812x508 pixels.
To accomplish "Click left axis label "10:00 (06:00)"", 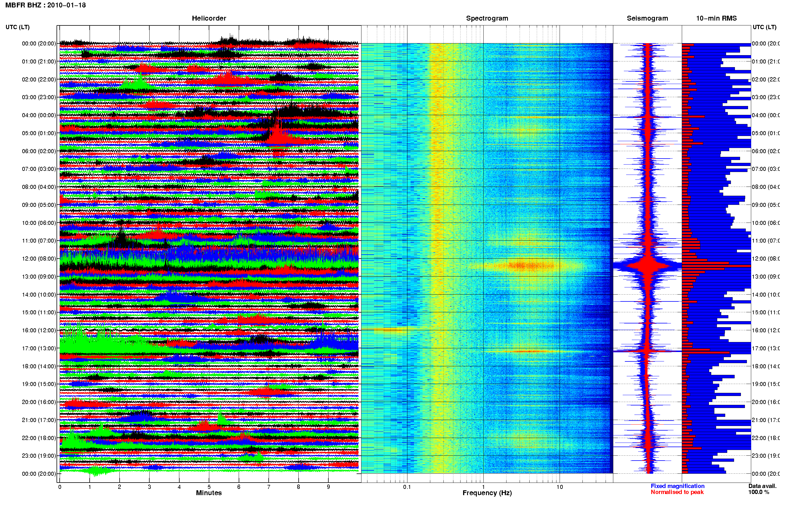I will pyautogui.click(x=39, y=223).
